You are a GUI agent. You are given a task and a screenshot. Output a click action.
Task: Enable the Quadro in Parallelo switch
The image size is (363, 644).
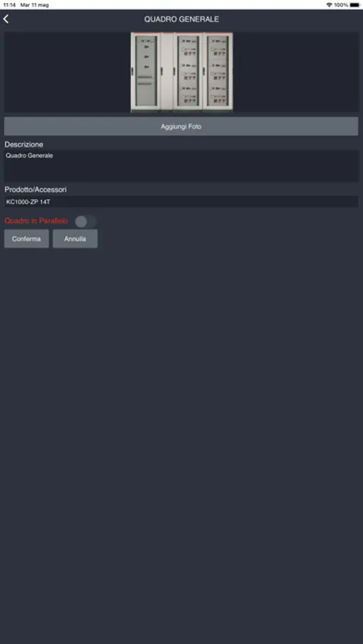click(86, 221)
